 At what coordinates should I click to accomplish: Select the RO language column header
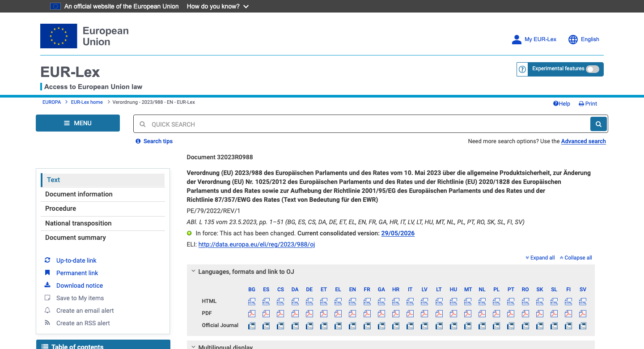point(525,289)
